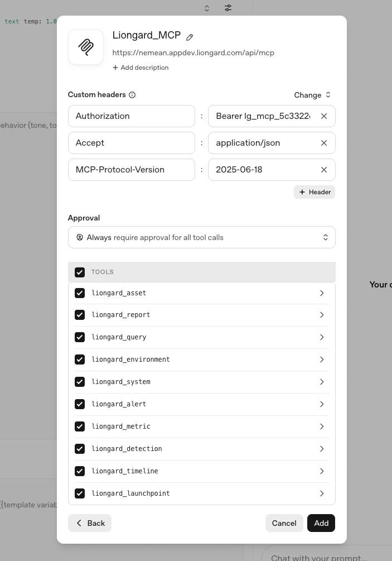
Task: Expand liongard_system details chevron
Action: coord(322,382)
